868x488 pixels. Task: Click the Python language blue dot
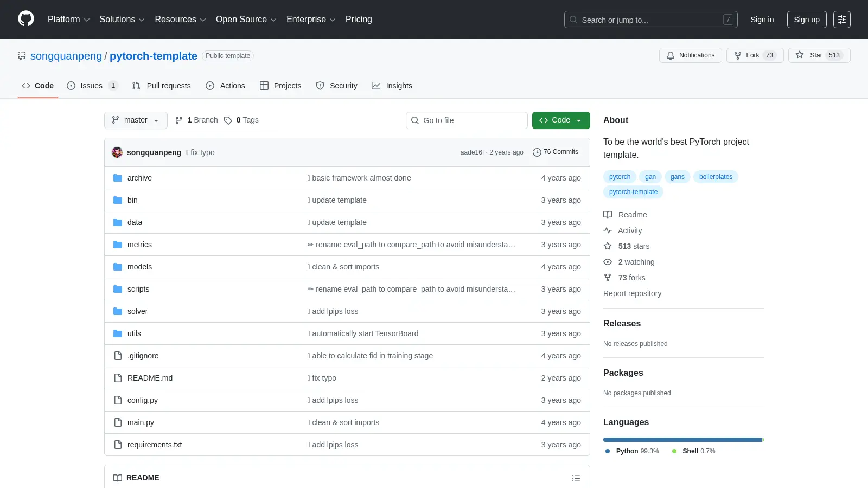(608, 451)
